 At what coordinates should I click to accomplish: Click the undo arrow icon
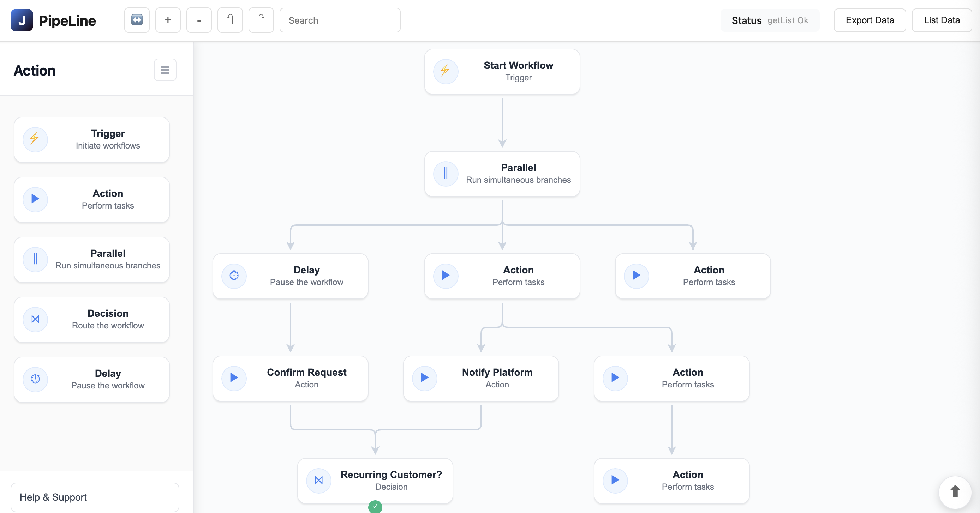click(x=230, y=20)
